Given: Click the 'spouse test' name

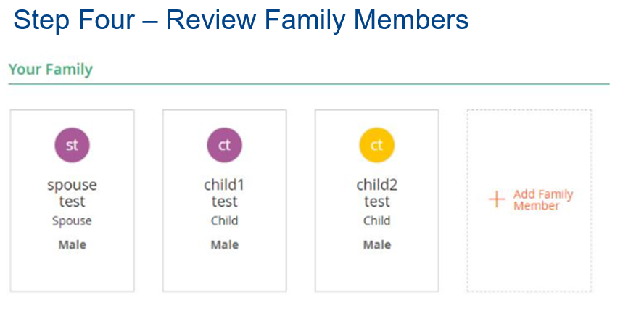Looking at the screenshot, I should 73,193.
